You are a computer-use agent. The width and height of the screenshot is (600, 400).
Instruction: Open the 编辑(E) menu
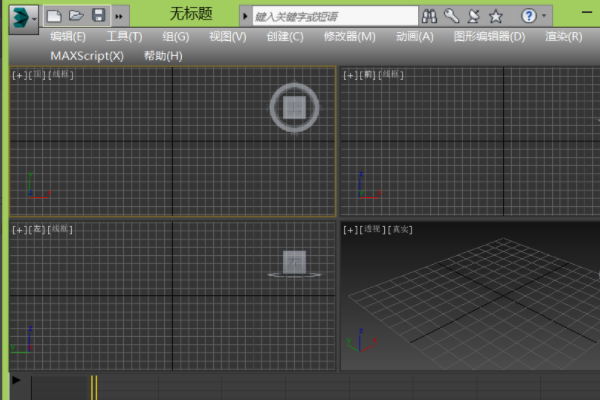(x=68, y=37)
